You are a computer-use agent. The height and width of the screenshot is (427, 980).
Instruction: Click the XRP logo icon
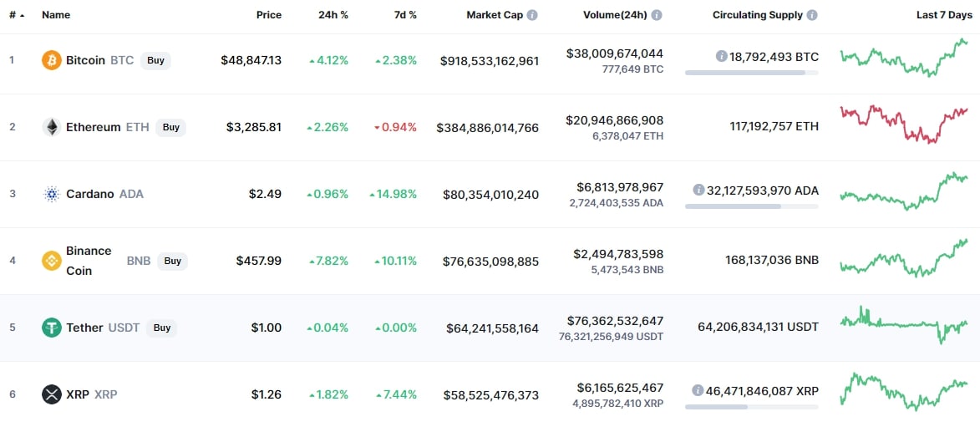pos(51,394)
